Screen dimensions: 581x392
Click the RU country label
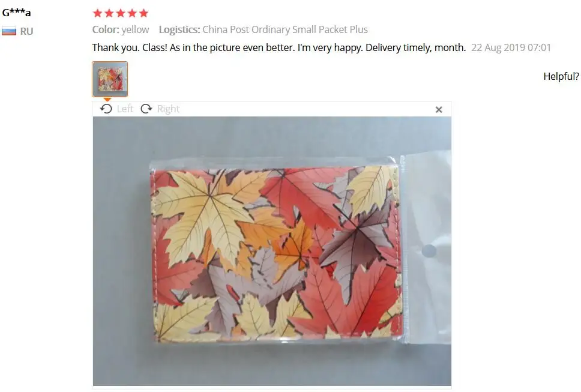26,31
